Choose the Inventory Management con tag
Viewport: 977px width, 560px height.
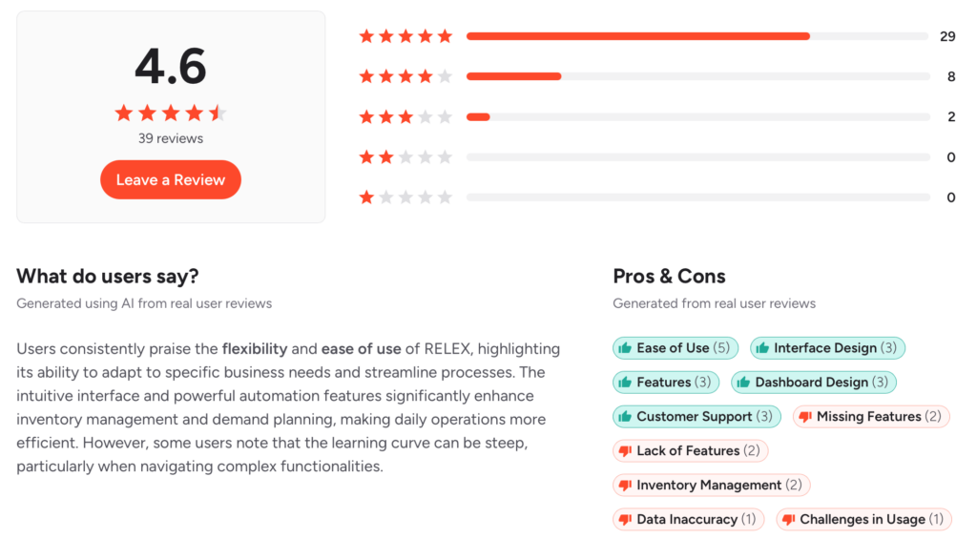pyautogui.click(x=712, y=485)
